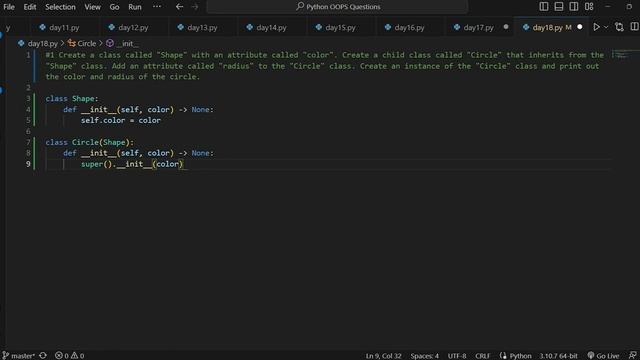Open master branch in status bar
Image resolution: width=640 pixels, height=360 pixels.
[18, 356]
